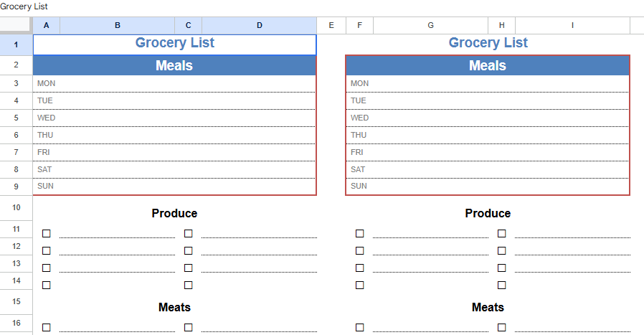644x335 pixels.
Task: Click column G header
Action: tap(430, 25)
